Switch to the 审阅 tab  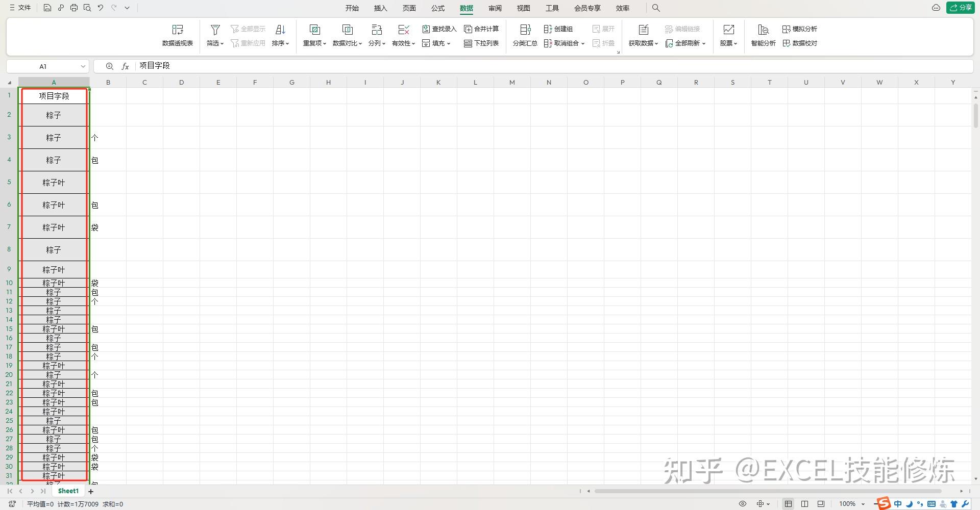495,8
